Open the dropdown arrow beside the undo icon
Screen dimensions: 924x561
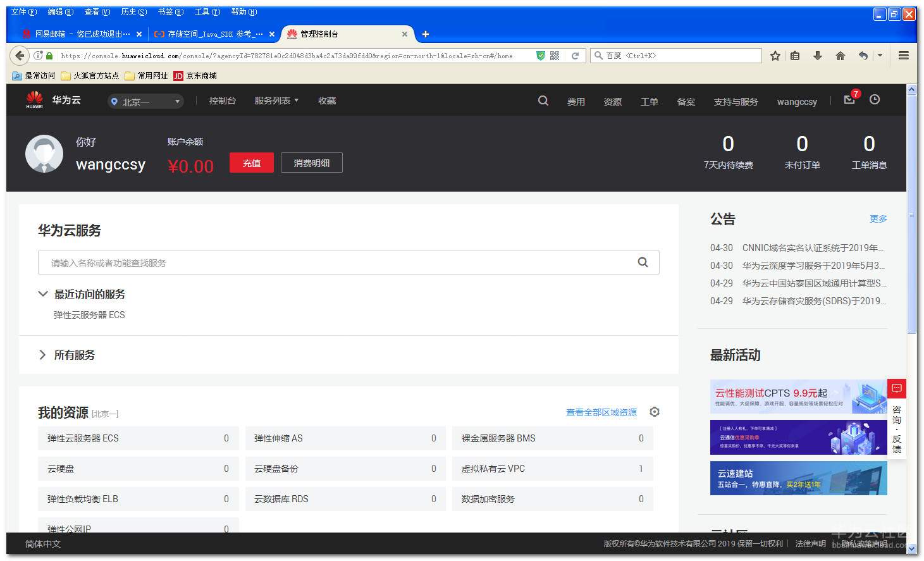pyautogui.click(x=880, y=56)
